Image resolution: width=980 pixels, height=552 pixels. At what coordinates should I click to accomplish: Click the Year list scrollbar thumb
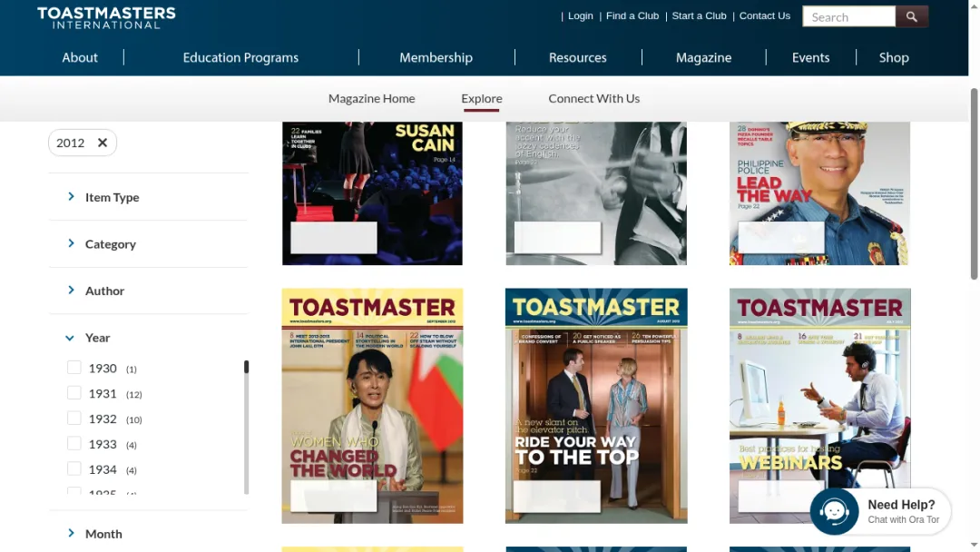246,367
